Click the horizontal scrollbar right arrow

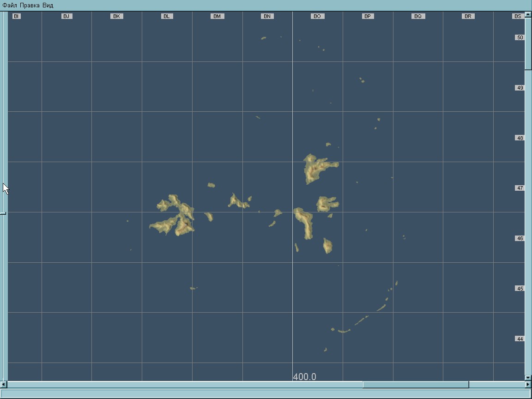click(x=528, y=384)
